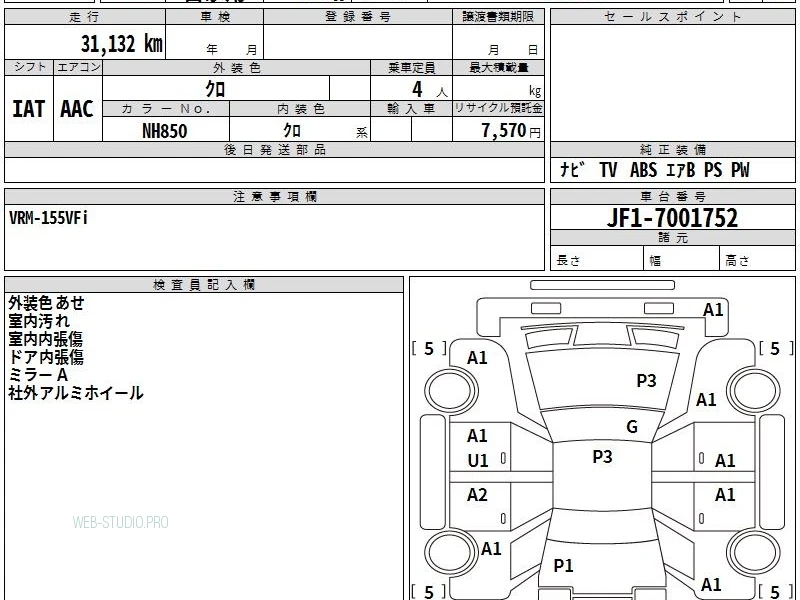Click the 検査員記入欄 header bar
This screenshot has width=800, height=600.
point(204,285)
